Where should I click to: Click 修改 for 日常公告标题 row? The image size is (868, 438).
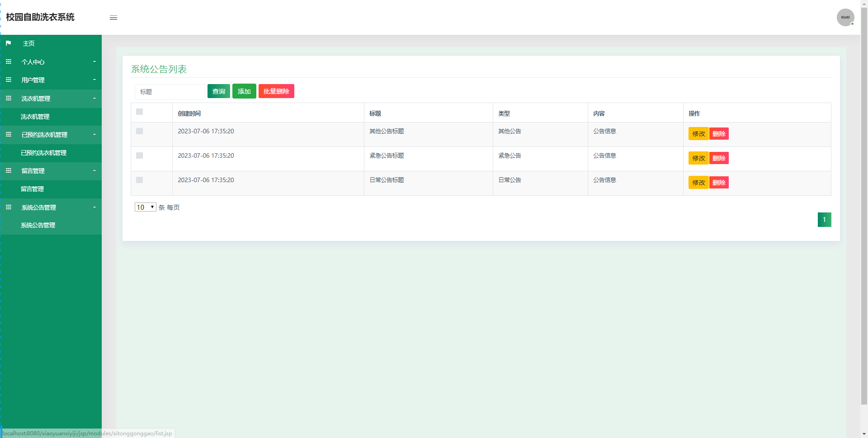coord(698,183)
